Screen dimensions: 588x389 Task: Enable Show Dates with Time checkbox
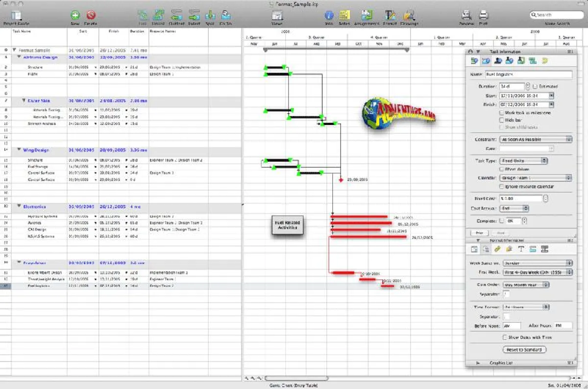504,338
